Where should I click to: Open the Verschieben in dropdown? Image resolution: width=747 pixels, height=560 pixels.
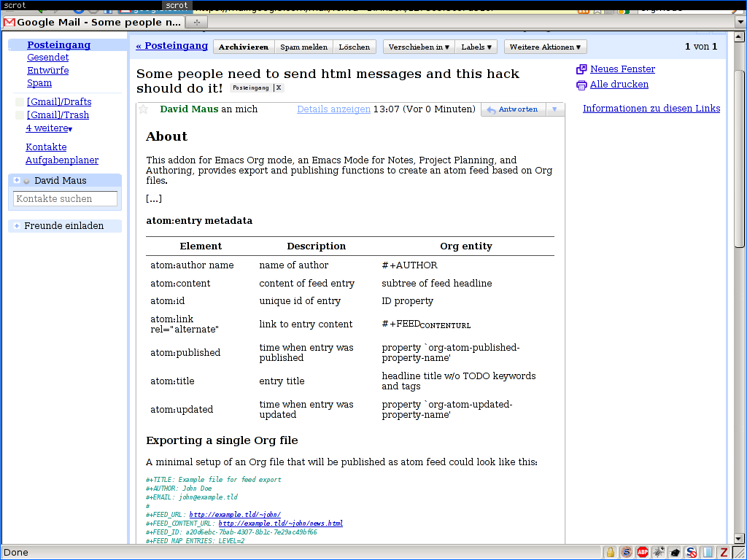(419, 47)
